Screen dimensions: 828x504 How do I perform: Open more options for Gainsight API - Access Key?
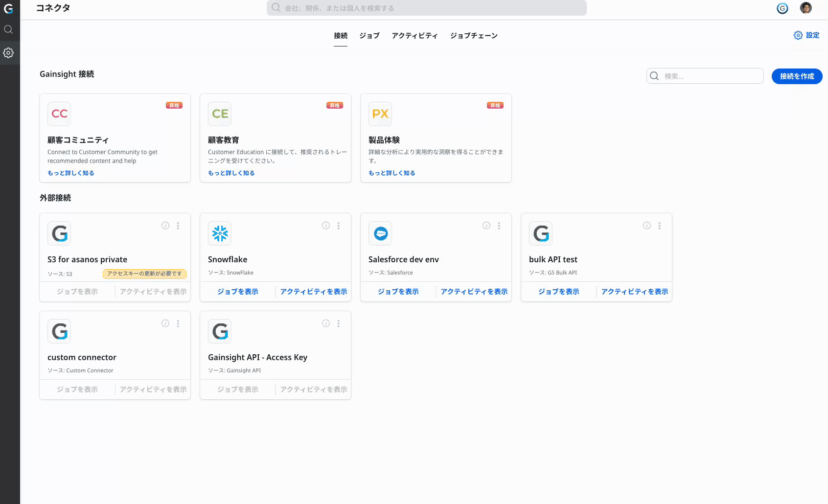[339, 323]
